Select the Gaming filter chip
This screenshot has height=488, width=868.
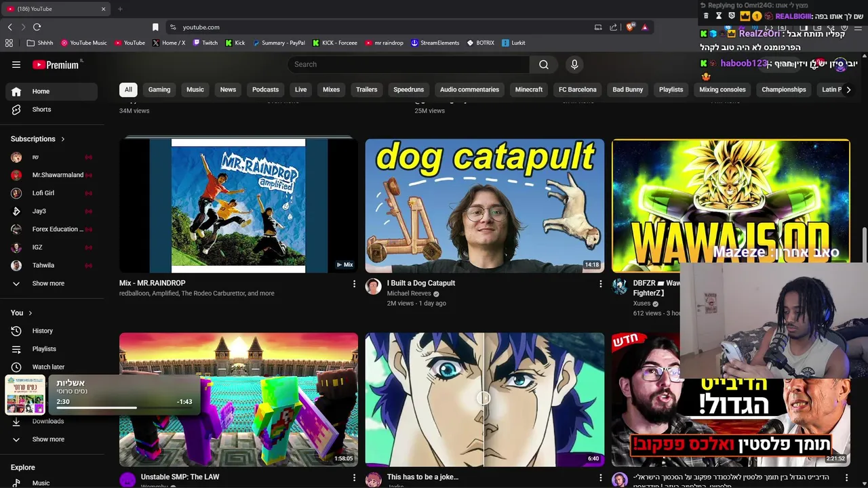[159, 89]
